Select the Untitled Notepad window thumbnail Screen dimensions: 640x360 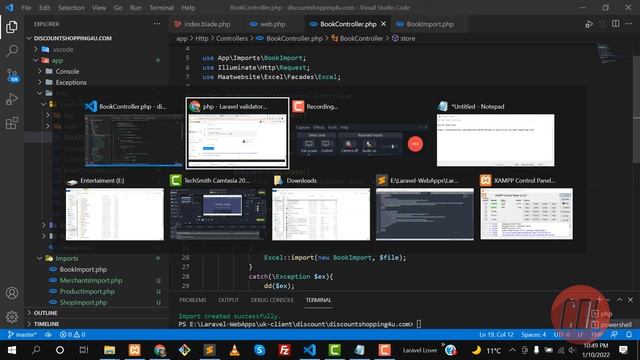click(496, 135)
